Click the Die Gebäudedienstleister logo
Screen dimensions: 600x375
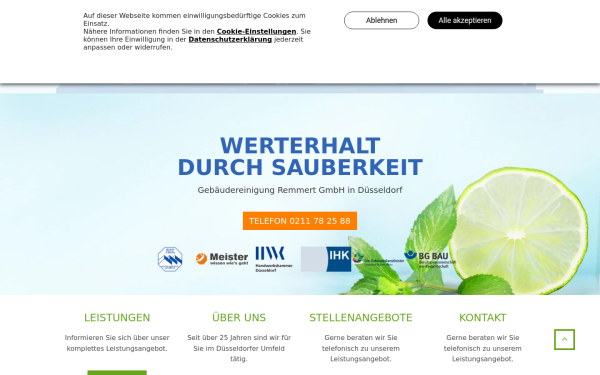tap(378, 259)
